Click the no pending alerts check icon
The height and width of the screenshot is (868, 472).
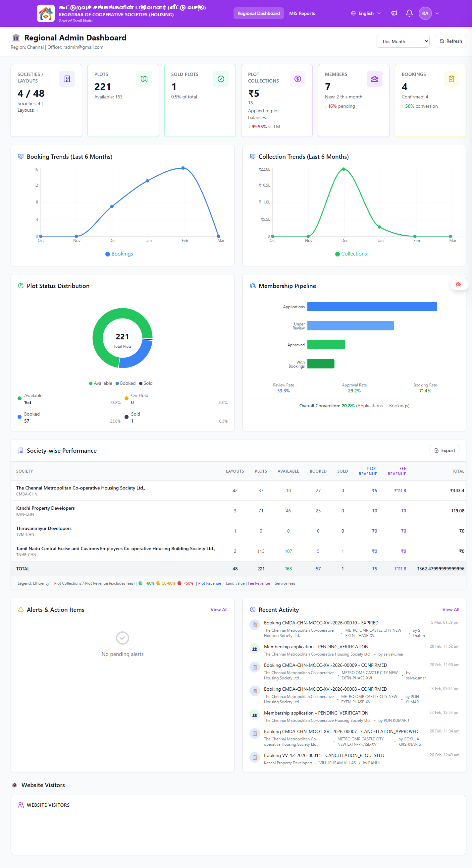pos(123,638)
